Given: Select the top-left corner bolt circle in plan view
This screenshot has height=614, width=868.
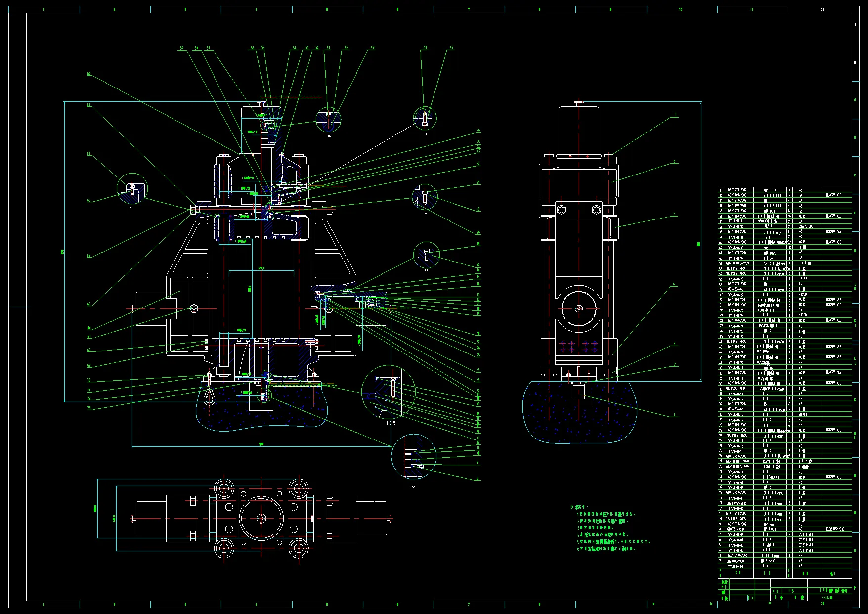Looking at the screenshot, I should tap(224, 488).
